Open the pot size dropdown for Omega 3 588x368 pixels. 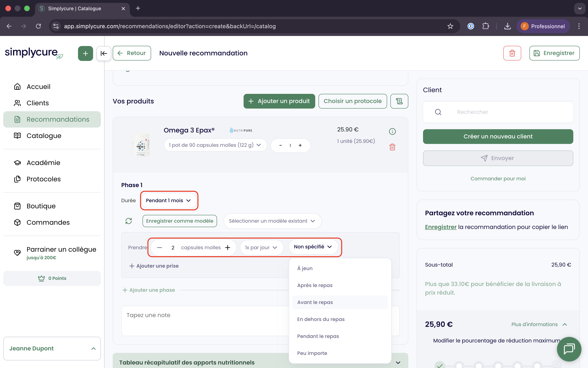pos(215,145)
